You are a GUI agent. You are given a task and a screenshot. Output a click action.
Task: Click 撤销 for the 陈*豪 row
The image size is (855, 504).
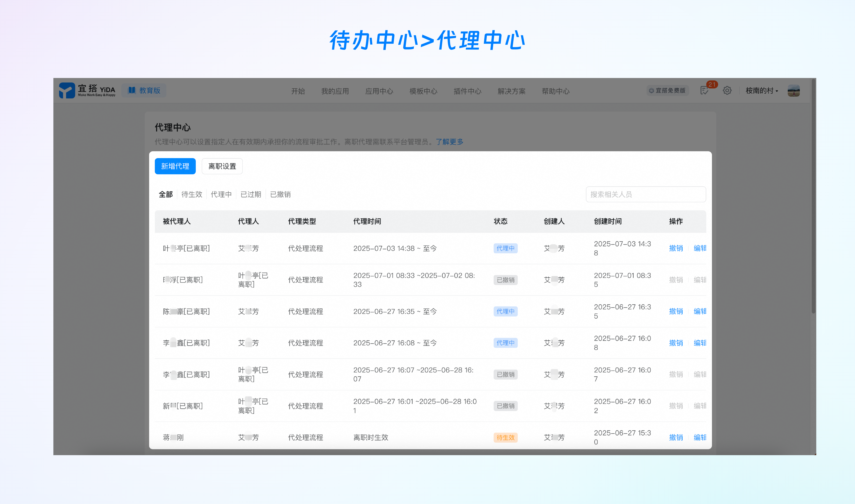(x=676, y=311)
